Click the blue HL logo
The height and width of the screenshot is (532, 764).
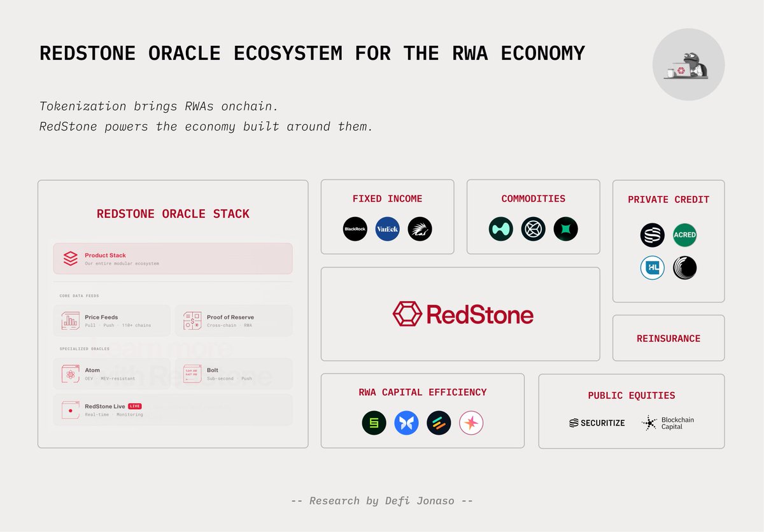pyautogui.click(x=653, y=267)
